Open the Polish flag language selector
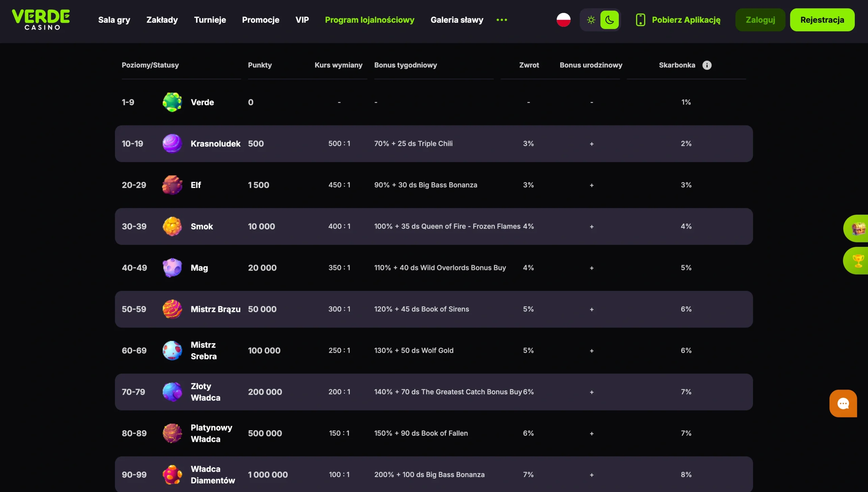 pos(564,20)
